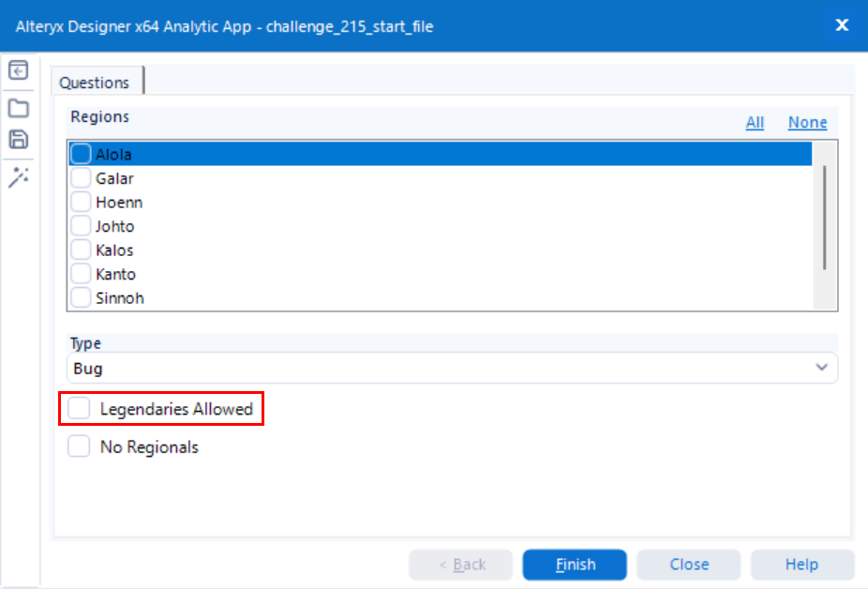This screenshot has width=868, height=589.
Task: Enable the Legendaries Allowed checkbox
Action: tap(79, 408)
